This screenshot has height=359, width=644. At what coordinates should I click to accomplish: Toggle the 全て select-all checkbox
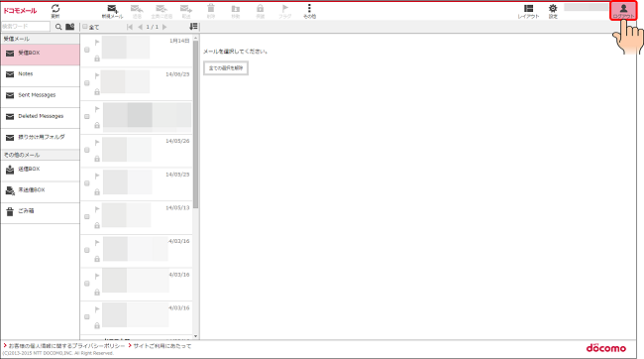pyautogui.click(x=85, y=27)
